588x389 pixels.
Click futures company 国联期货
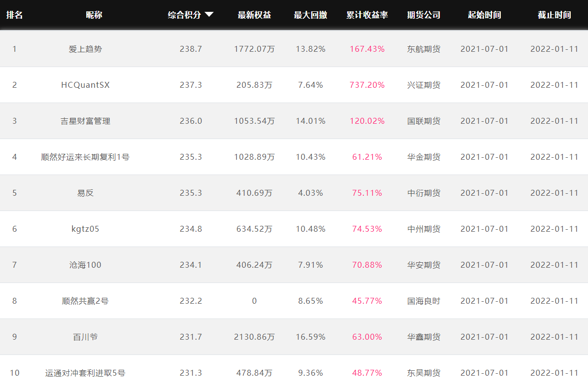click(x=424, y=121)
